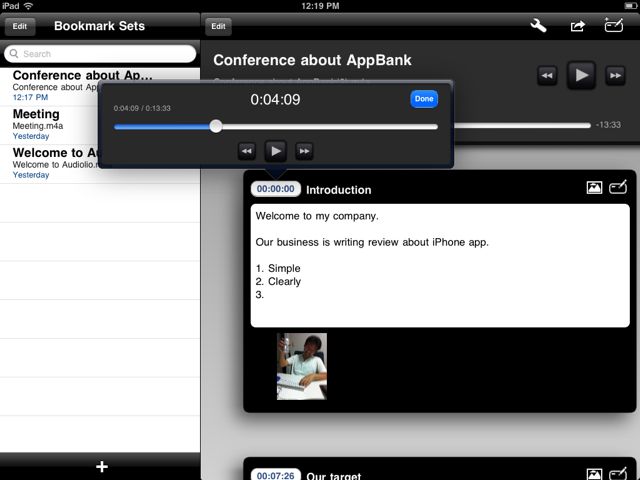Click rewind in the time popup
This screenshot has width=640, height=480.
[247, 151]
